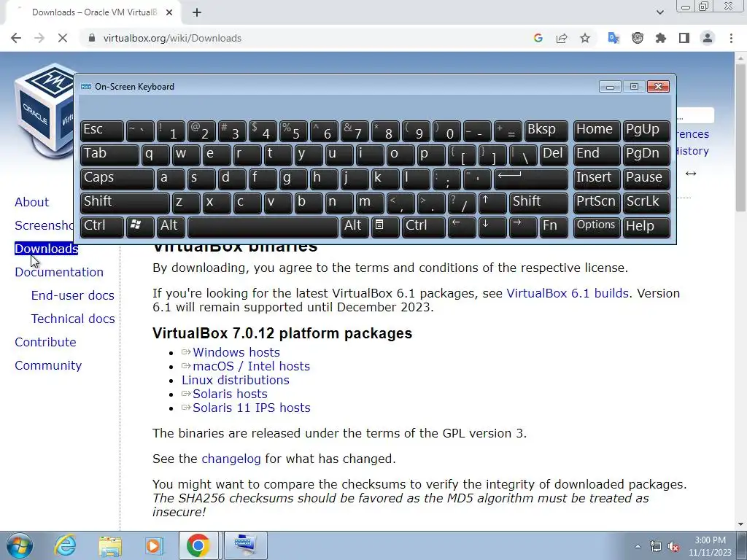Click the address bar URL field
Viewport: 747px width, 560px height.
(305, 38)
